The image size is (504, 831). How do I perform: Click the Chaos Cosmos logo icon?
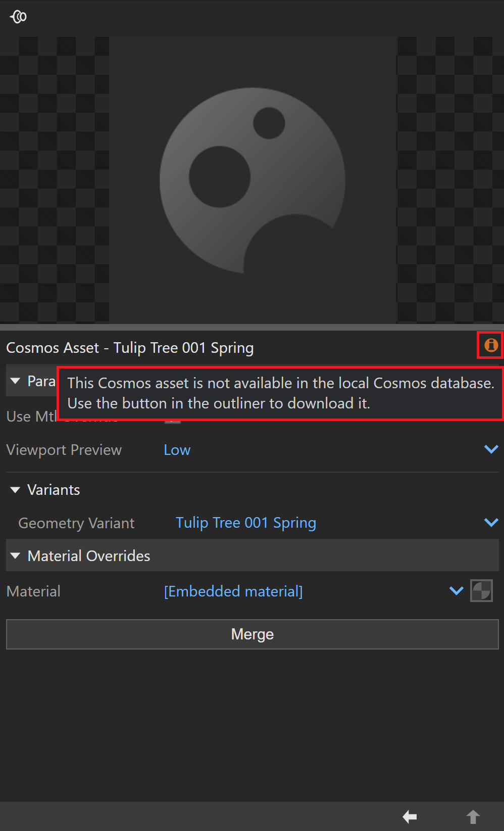point(18,17)
